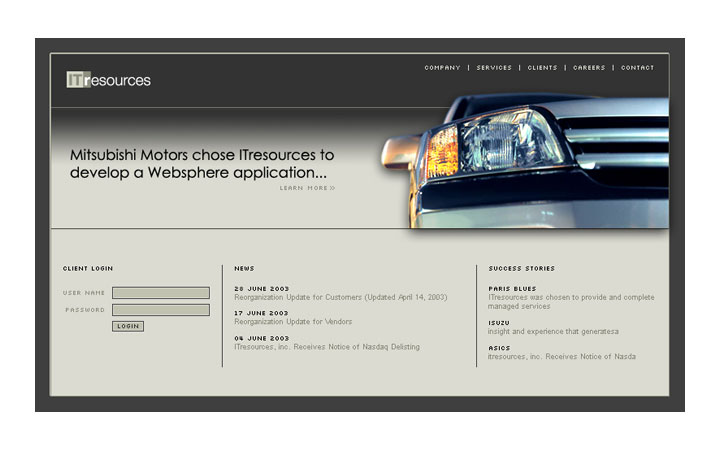Open the Company menu item

pyautogui.click(x=442, y=68)
